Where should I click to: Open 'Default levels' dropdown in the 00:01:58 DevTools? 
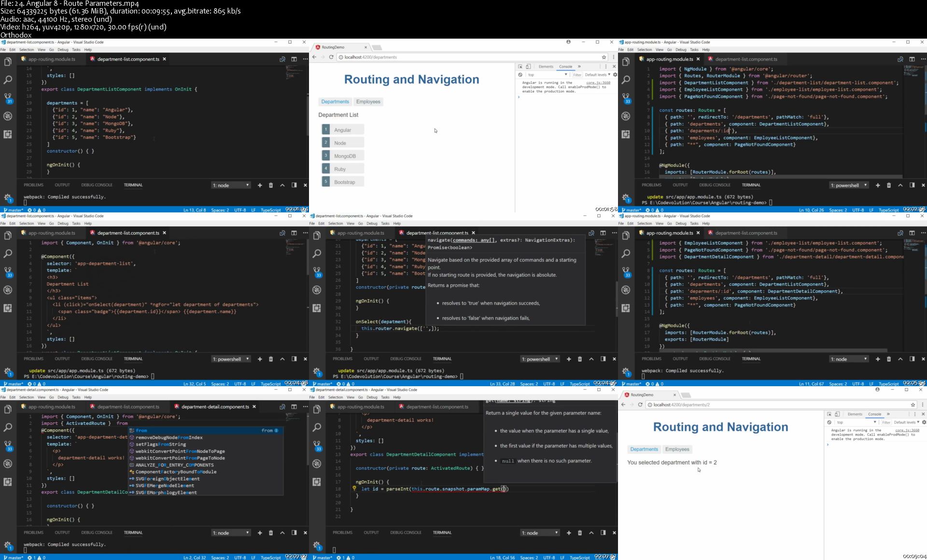click(x=597, y=75)
